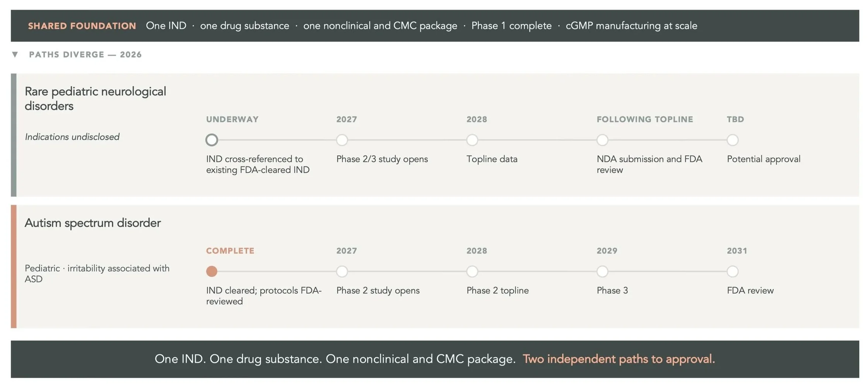This screenshot has width=868, height=390.
Task: Collapse the Paths Diverge 2026 triangle
Action: click(x=15, y=55)
